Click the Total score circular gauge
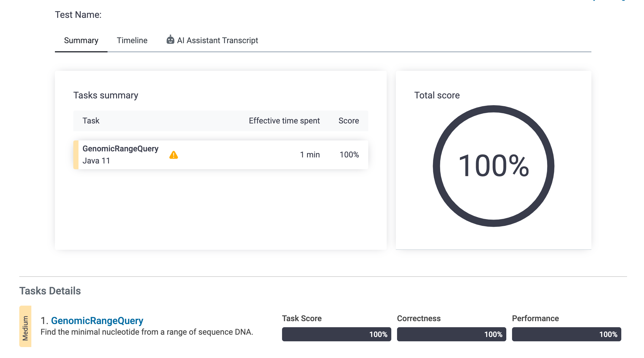Image resolution: width=644 pixels, height=358 pixels. tap(493, 166)
